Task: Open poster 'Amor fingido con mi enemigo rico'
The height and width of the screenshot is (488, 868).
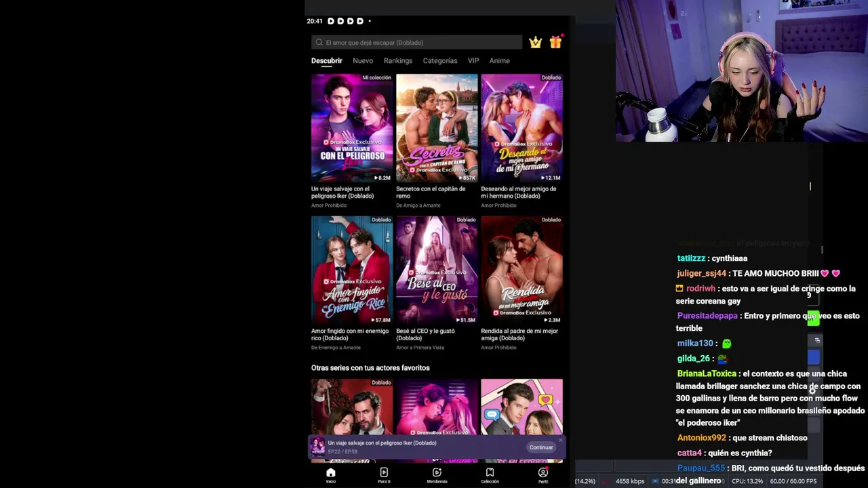Action: click(352, 270)
